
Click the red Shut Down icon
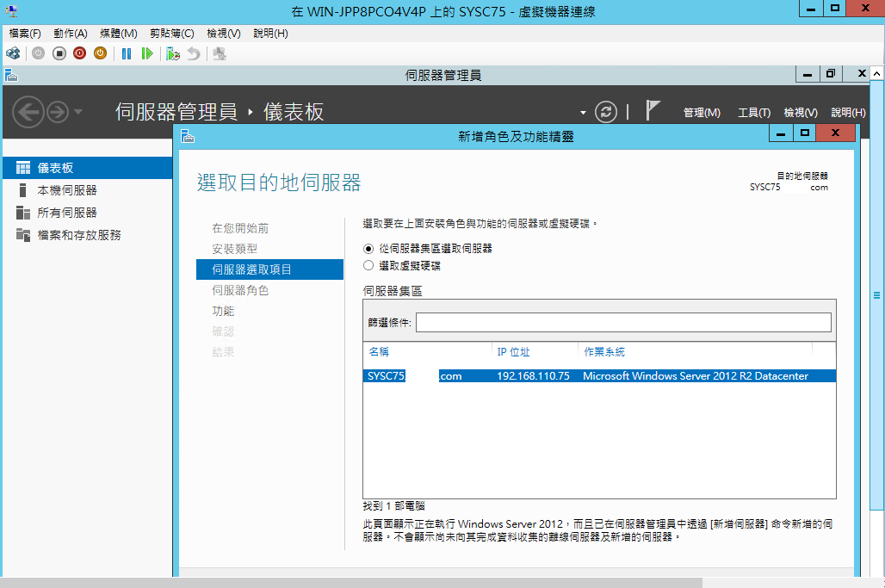(x=79, y=53)
